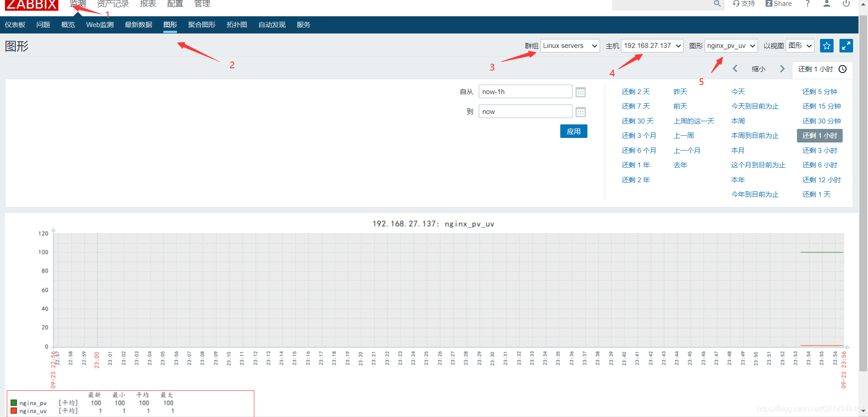Click the Apply (应用) button

[x=573, y=131]
